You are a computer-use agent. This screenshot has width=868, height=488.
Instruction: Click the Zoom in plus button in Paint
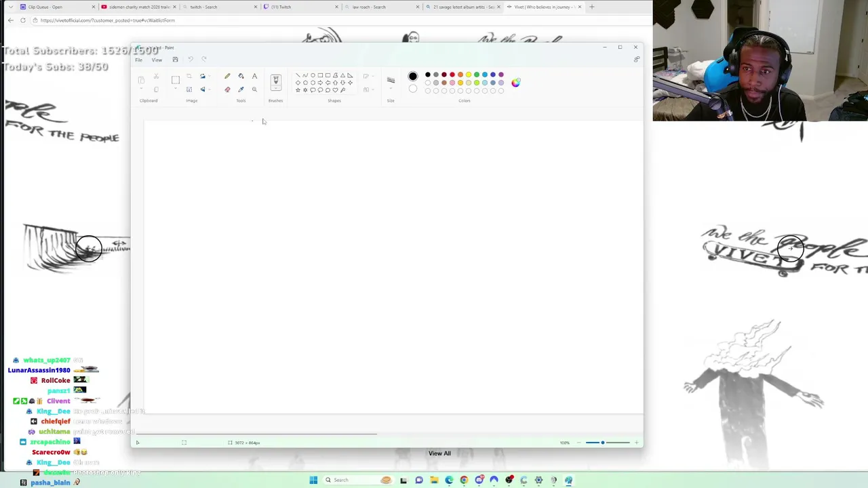(x=636, y=443)
